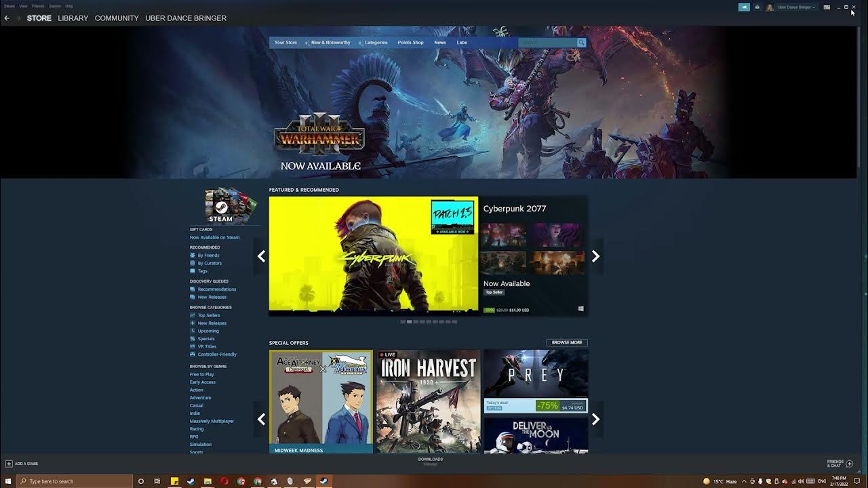868x488 pixels.
Task: Open the Steam announcements megaphone icon
Action: click(744, 7)
